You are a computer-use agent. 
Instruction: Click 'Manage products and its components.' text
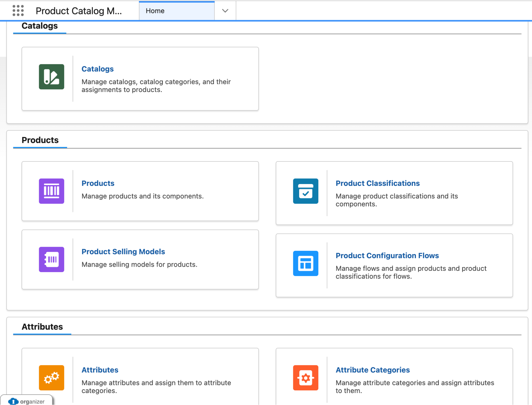[143, 196]
